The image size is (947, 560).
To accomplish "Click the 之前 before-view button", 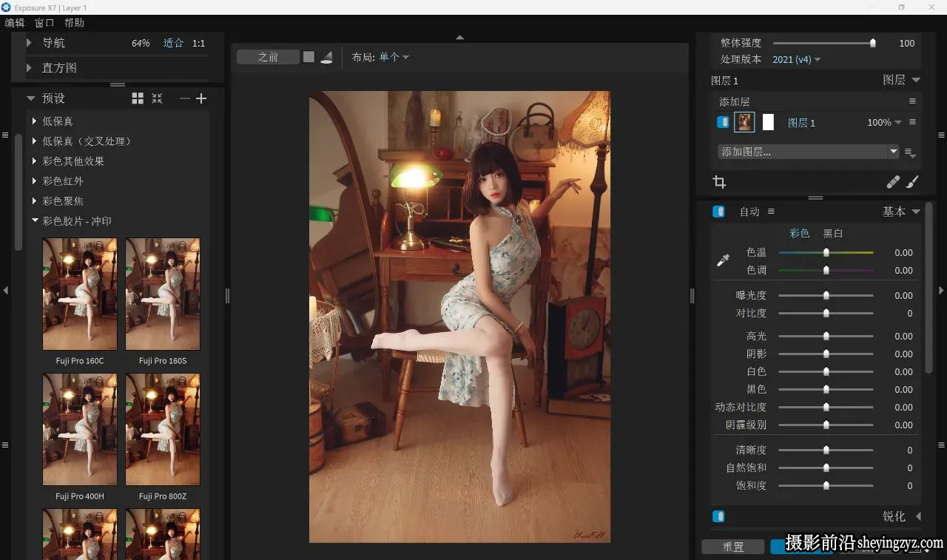I will click(268, 57).
